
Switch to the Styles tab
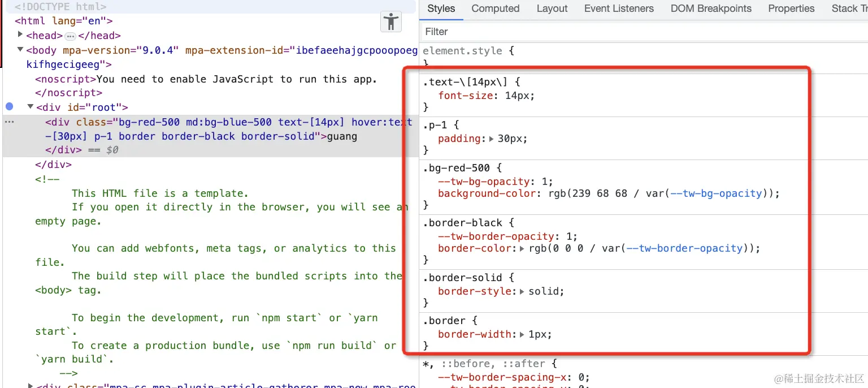click(441, 8)
